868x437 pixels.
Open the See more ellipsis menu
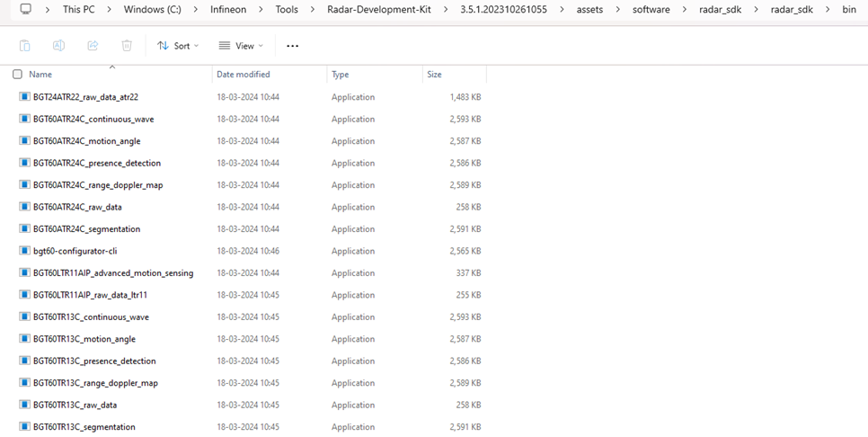tap(292, 46)
